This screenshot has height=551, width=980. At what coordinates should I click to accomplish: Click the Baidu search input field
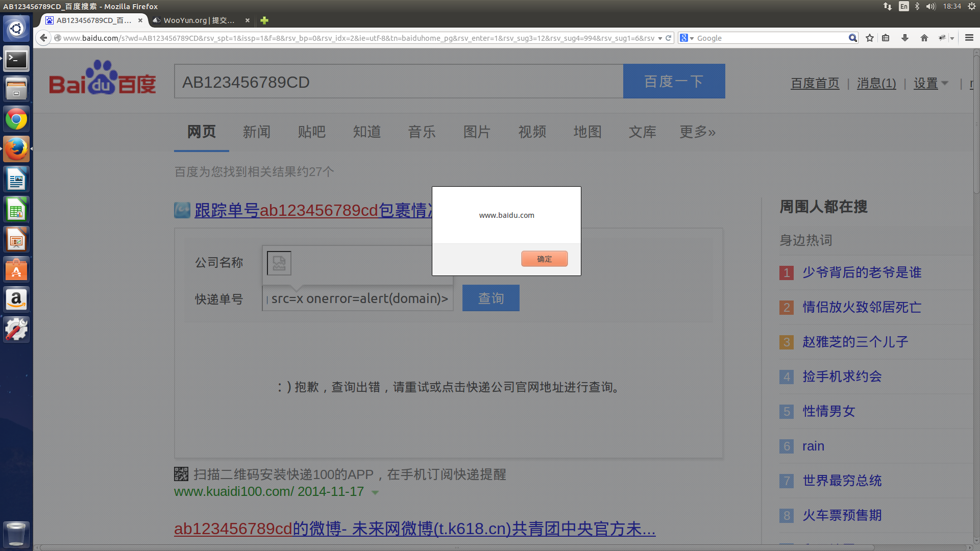click(399, 81)
